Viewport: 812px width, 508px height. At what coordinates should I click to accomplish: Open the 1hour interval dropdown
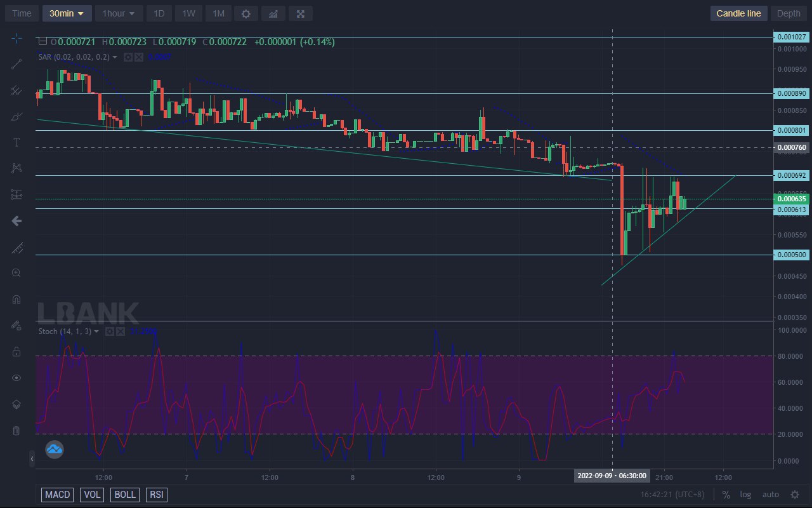click(x=119, y=13)
